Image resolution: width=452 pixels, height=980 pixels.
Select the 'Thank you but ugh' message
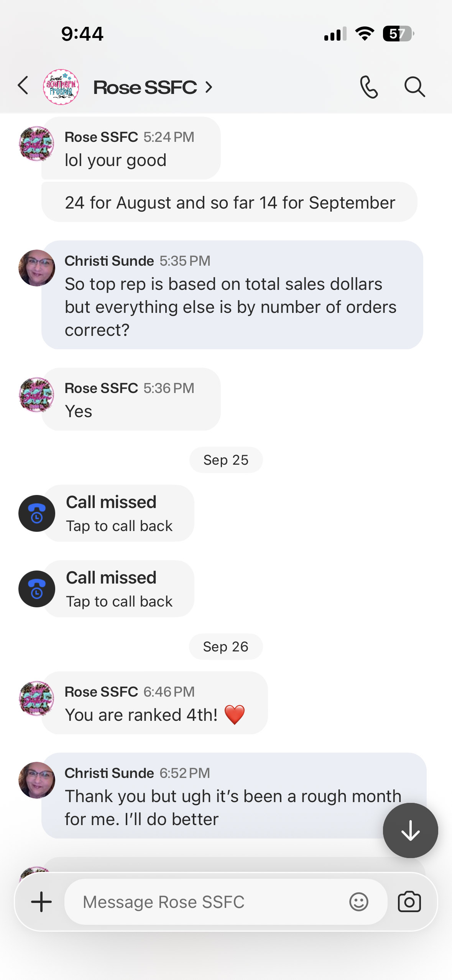pyautogui.click(x=234, y=796)
